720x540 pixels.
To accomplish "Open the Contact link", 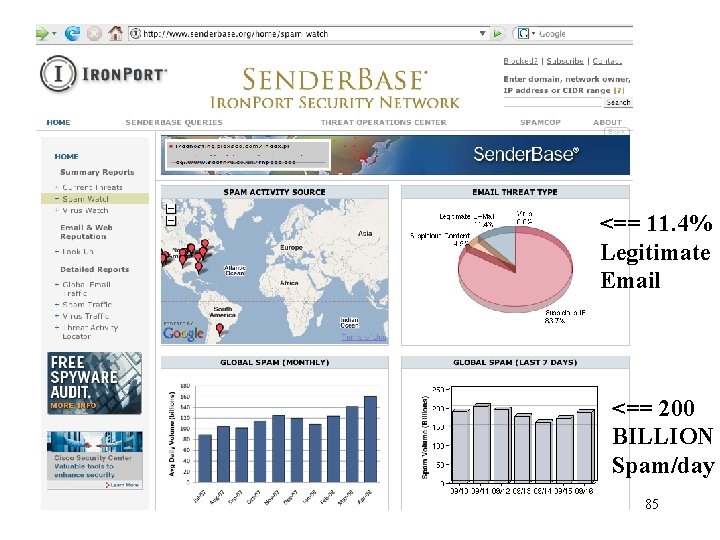I will click(607, 61).
